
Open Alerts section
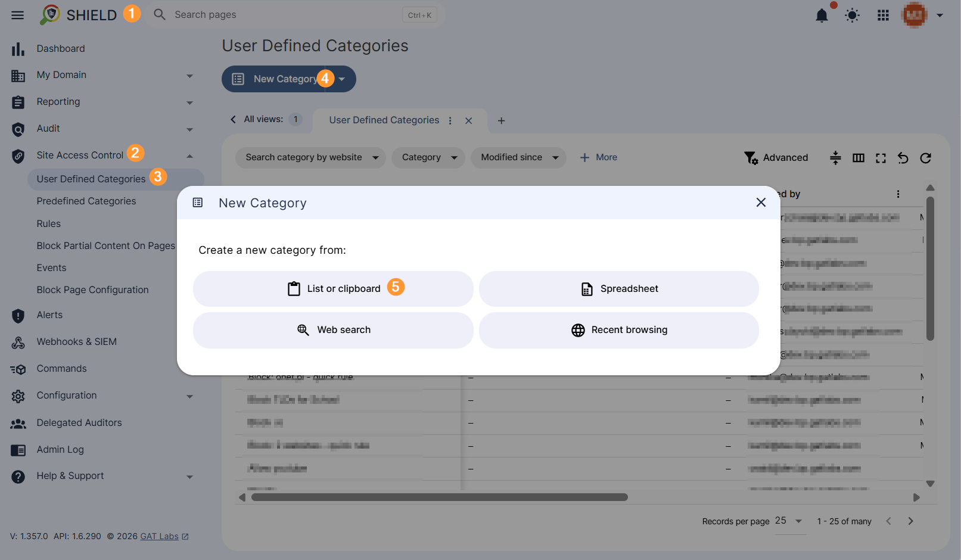(x=49, y=315)
